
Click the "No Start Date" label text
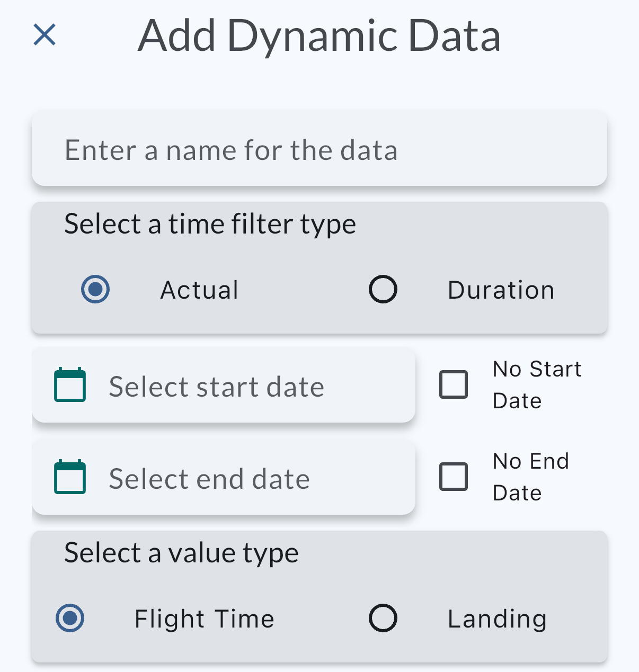[536, 385]
